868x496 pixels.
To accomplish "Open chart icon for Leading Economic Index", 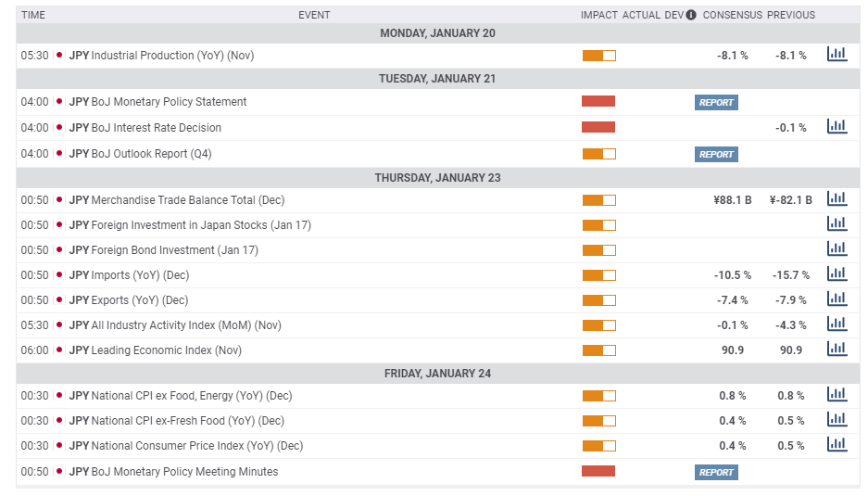I will click(x=837, y=349).
